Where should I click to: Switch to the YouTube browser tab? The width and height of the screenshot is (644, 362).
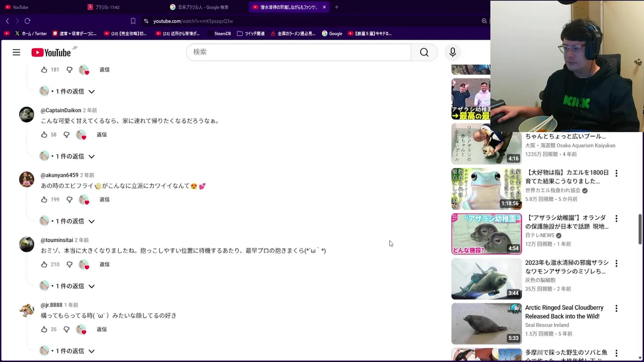(x=40, y=7)
